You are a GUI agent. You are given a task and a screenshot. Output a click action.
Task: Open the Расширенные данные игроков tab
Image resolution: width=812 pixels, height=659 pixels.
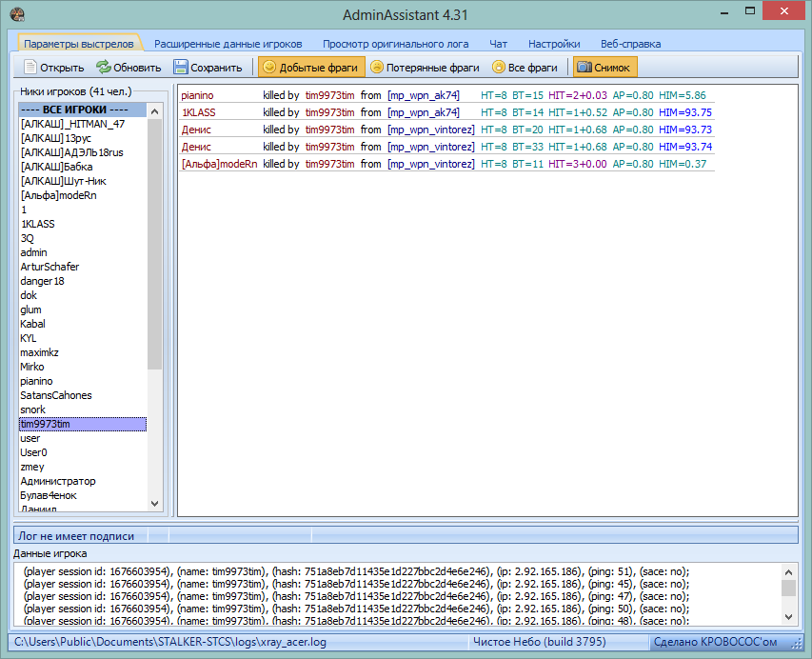coord(228,44)
